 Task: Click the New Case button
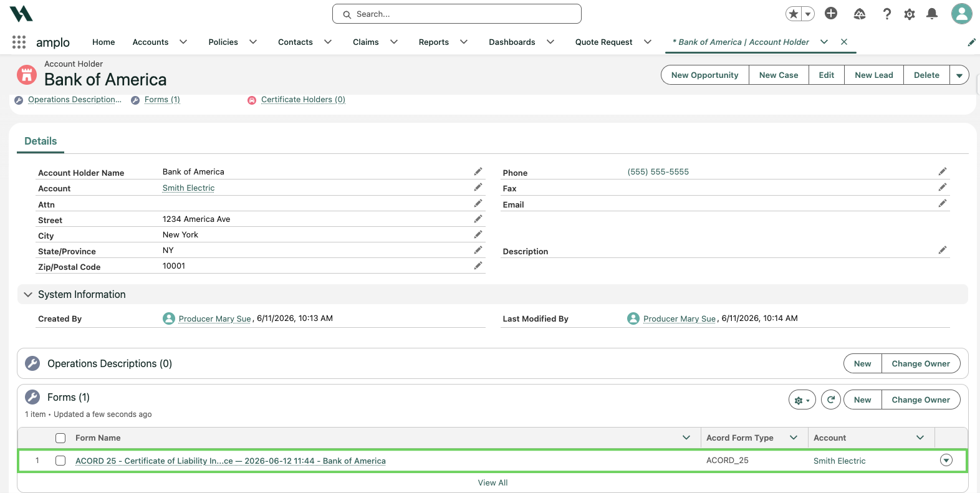pos(779,75)
